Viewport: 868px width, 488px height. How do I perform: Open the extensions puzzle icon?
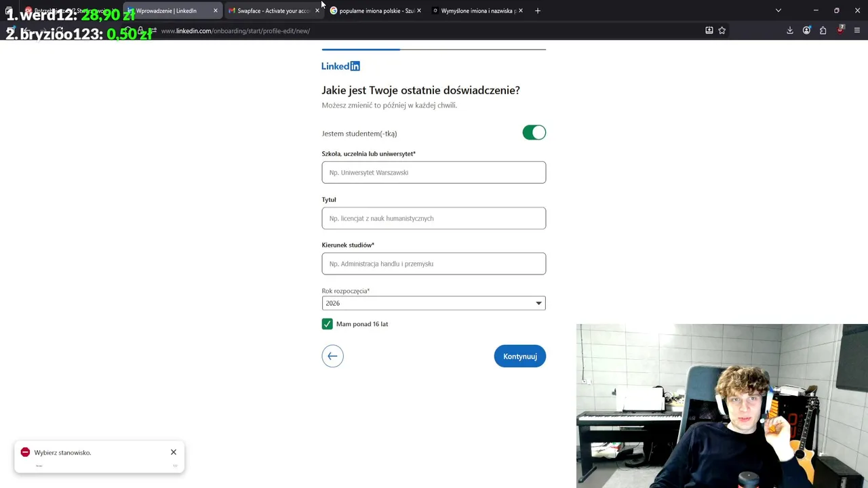pos(823,30)
